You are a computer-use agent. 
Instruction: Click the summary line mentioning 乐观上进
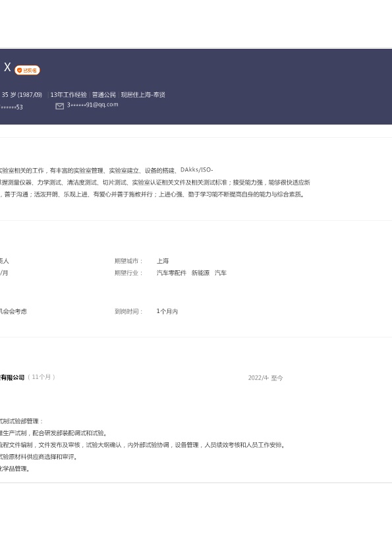pos(152,194)
